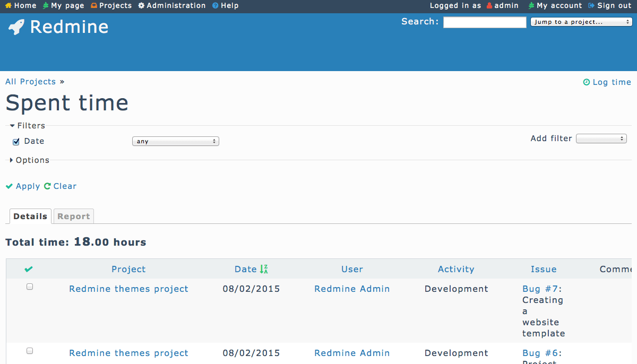The height and width of the screenshot is (364, 637).
Task: Sort the table by User column
Action: 352,270
